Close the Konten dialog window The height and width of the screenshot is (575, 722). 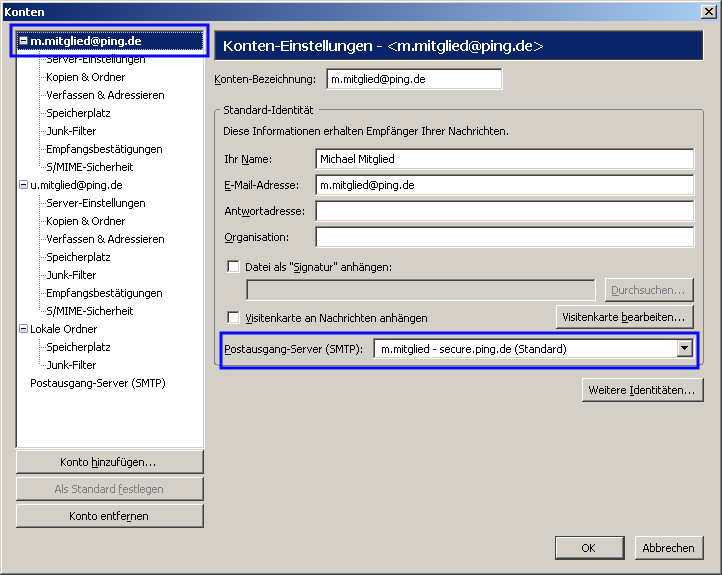click(709, 12)
